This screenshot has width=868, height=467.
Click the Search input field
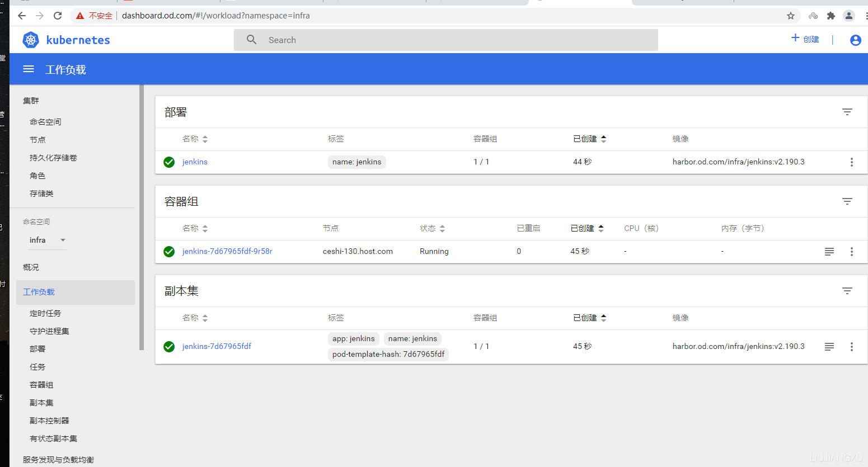[x=446, y=40]
